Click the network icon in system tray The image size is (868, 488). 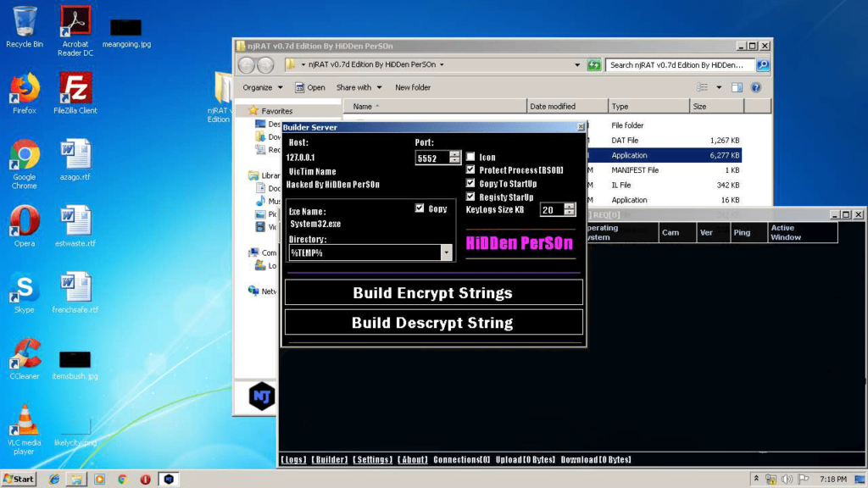pos(771,480)
